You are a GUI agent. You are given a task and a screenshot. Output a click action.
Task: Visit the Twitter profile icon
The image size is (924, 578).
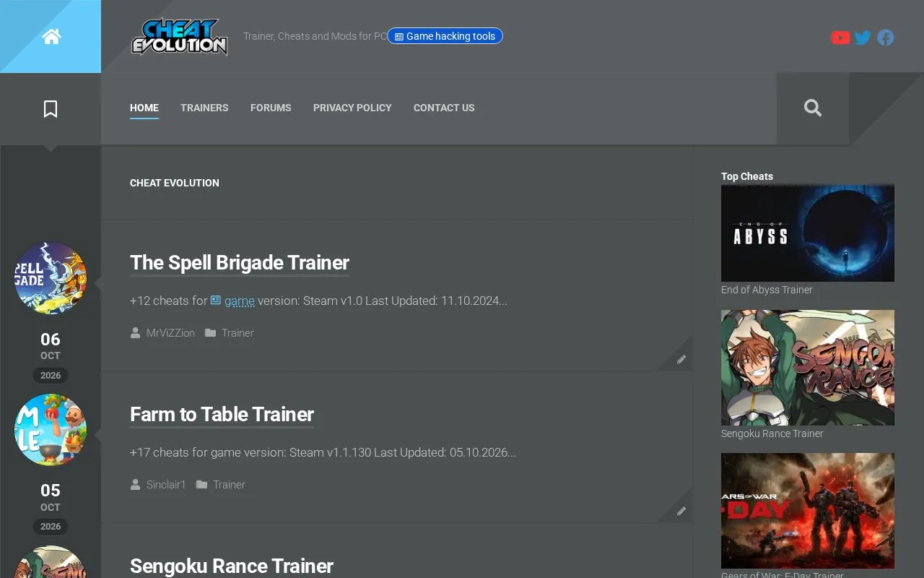pyautogui.click(x=863, y=38)
